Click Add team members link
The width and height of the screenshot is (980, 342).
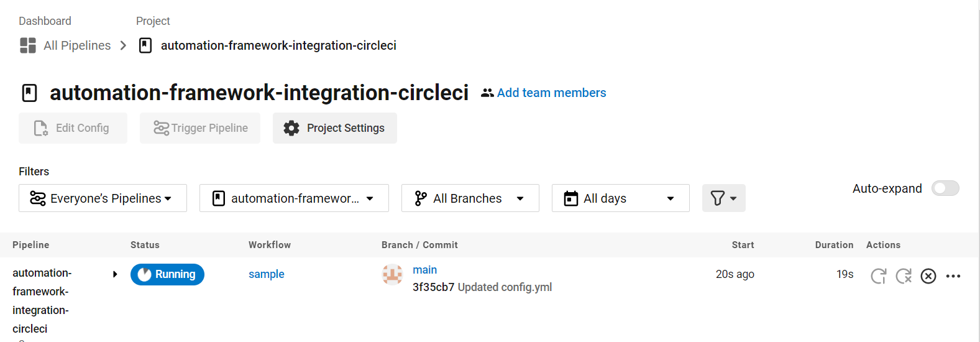point(551,93)
